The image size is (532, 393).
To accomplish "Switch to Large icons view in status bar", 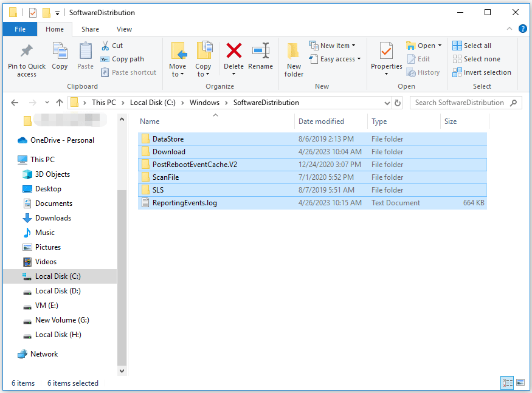I will 520,383.
